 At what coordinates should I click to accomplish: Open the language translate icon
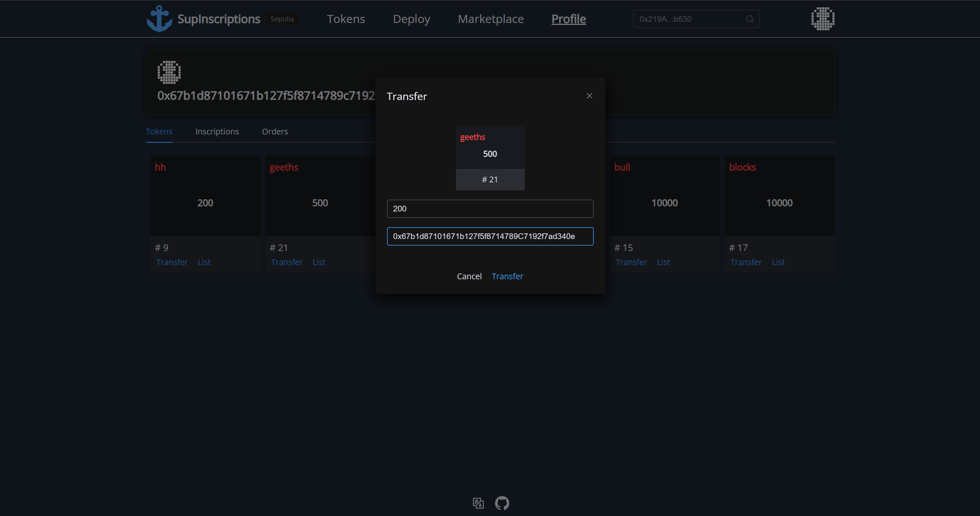(x=478, y=503)
